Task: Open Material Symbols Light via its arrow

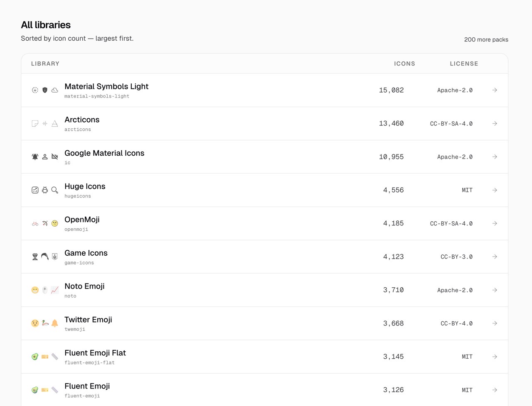Action: 495,90
